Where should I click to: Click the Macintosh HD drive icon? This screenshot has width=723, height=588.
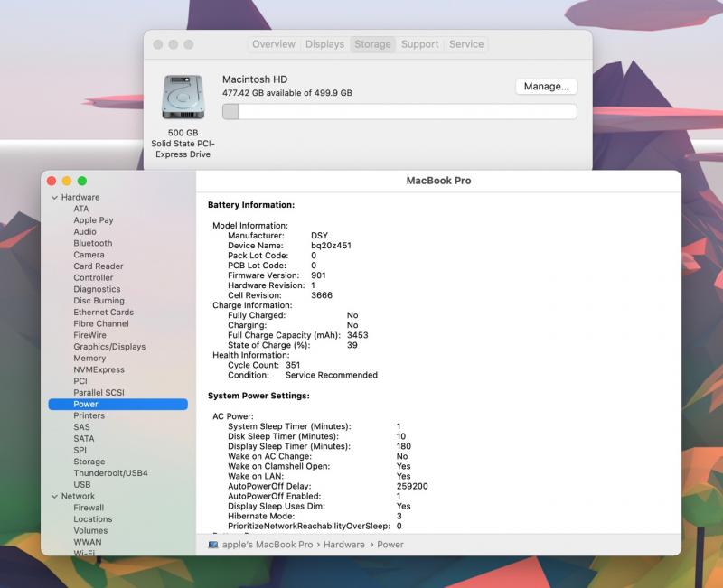pyautogui.click(x=183, y=97)
